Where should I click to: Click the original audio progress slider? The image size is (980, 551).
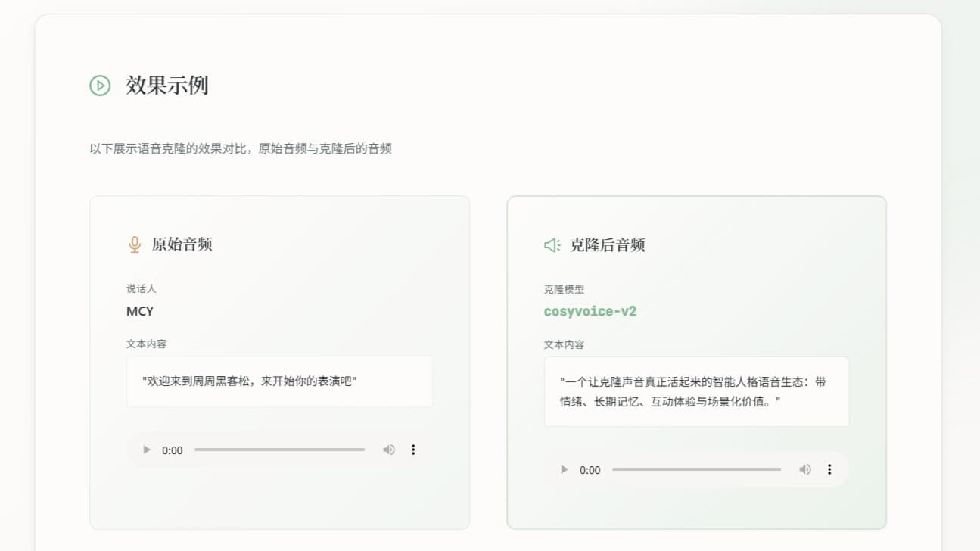tap(280, 450)
